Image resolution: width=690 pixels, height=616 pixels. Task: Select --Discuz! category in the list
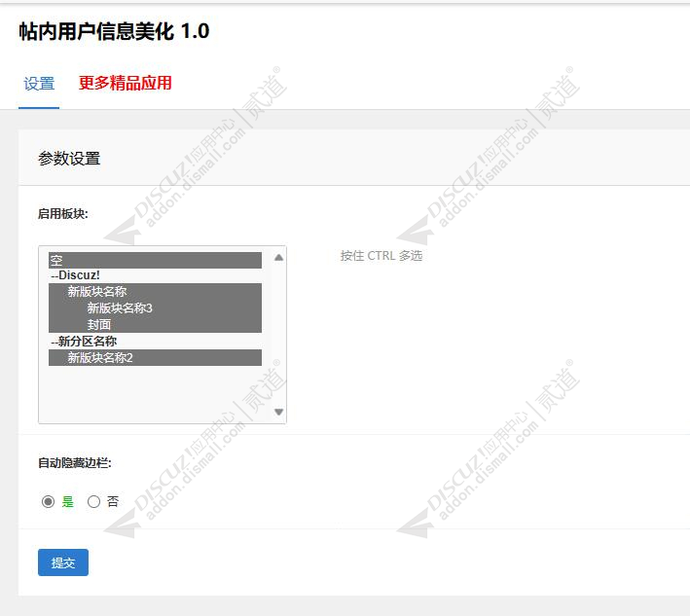(155, 275)
